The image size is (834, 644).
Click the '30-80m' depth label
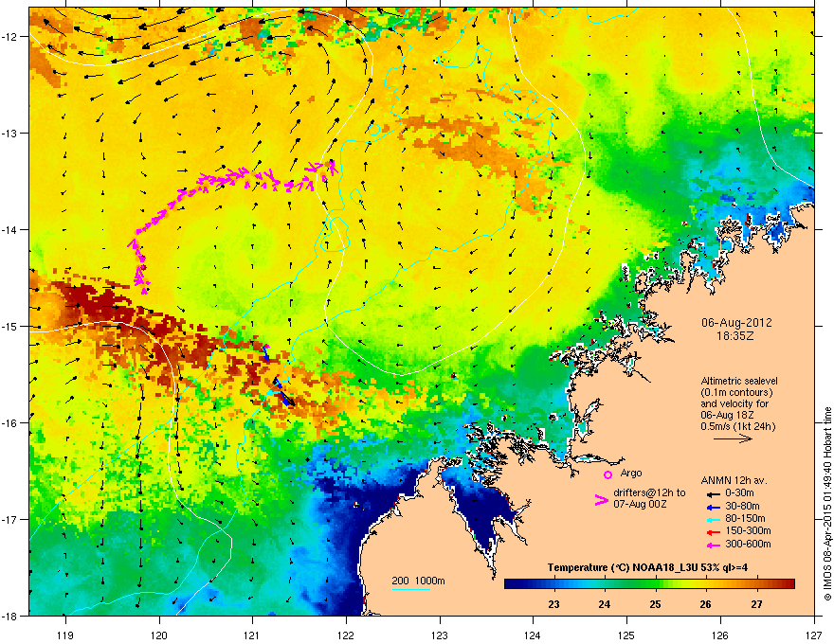(x=742, y=506)
